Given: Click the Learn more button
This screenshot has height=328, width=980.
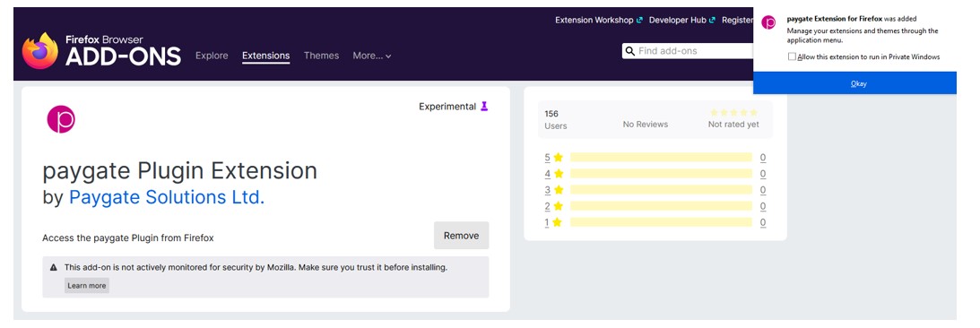Looking at the screenshot, I should point(87,286).
